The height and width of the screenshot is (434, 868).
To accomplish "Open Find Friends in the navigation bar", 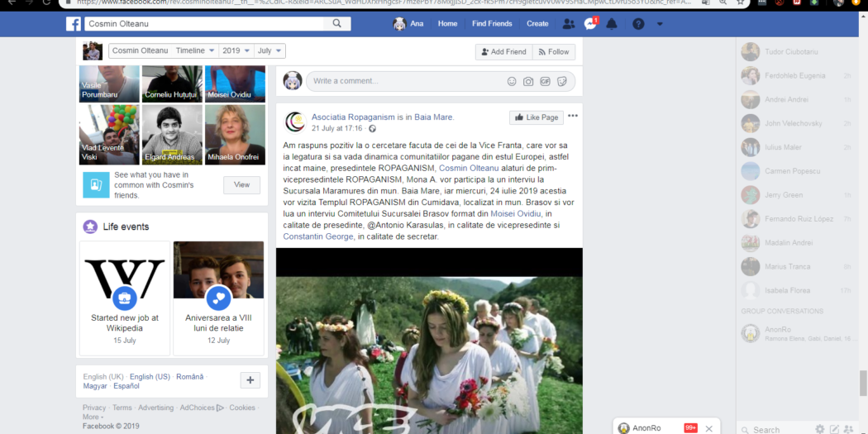I will [x=492, y=24].
